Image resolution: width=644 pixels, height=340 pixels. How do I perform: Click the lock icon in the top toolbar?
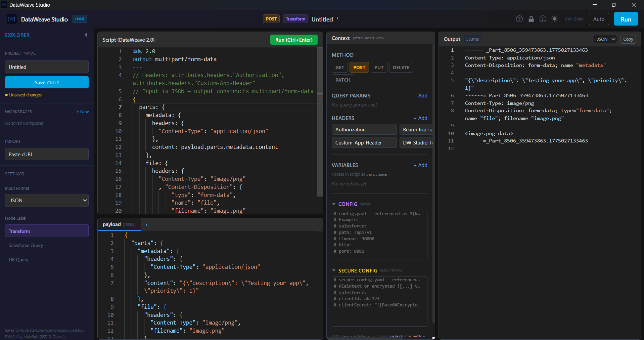click(531, 19)
